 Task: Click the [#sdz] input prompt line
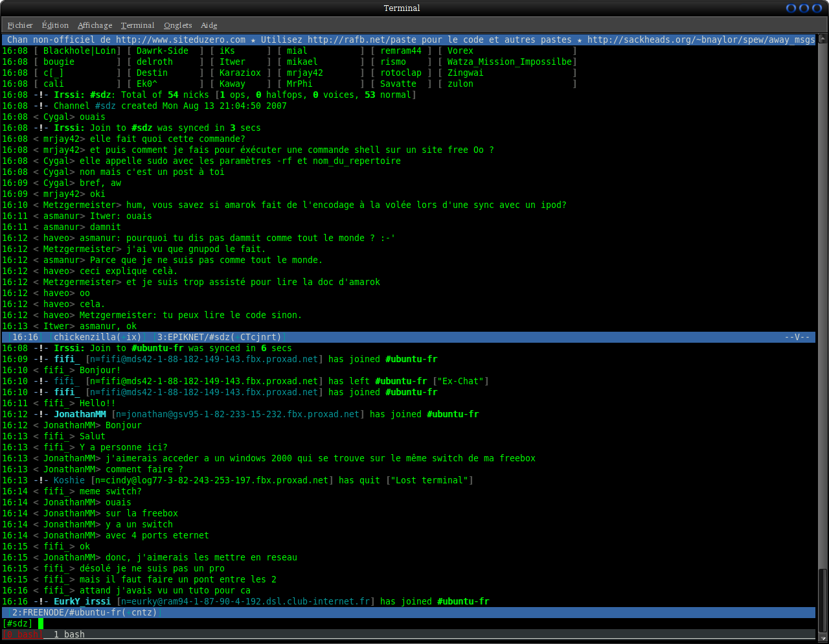pyautogui.click(x=17, y=623)
